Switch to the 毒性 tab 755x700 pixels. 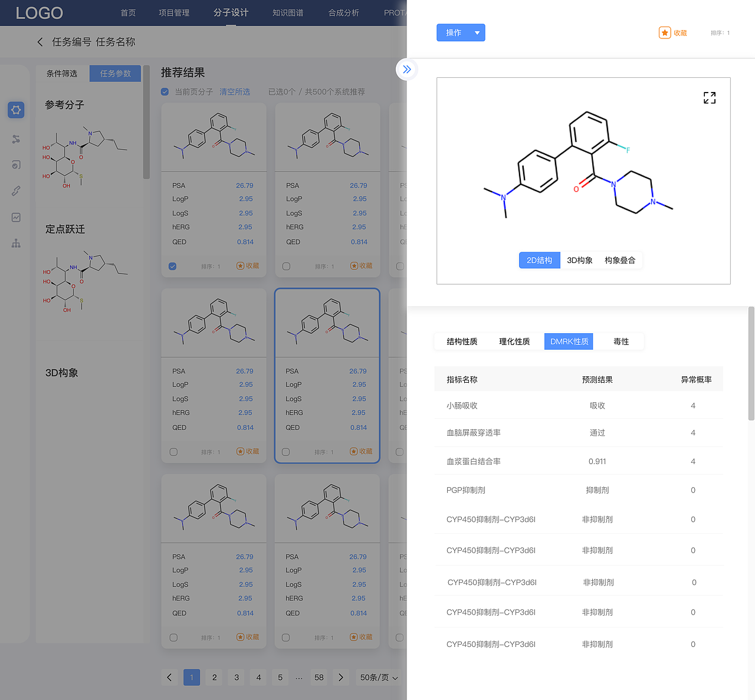coord(621,341)
